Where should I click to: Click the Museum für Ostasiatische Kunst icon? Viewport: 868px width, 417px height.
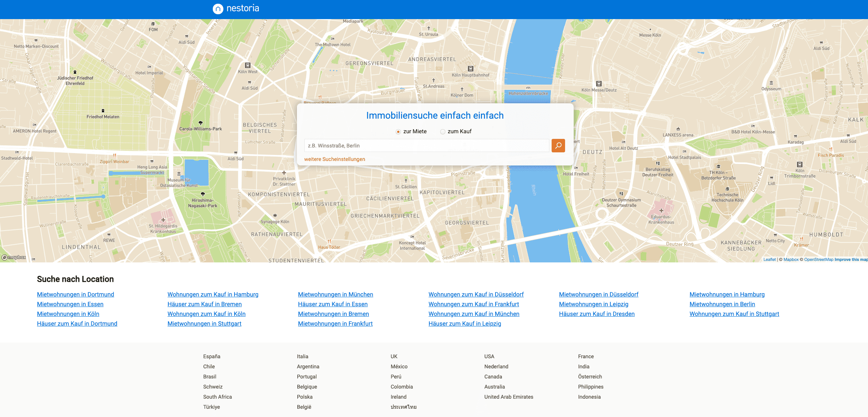(179, 174)
